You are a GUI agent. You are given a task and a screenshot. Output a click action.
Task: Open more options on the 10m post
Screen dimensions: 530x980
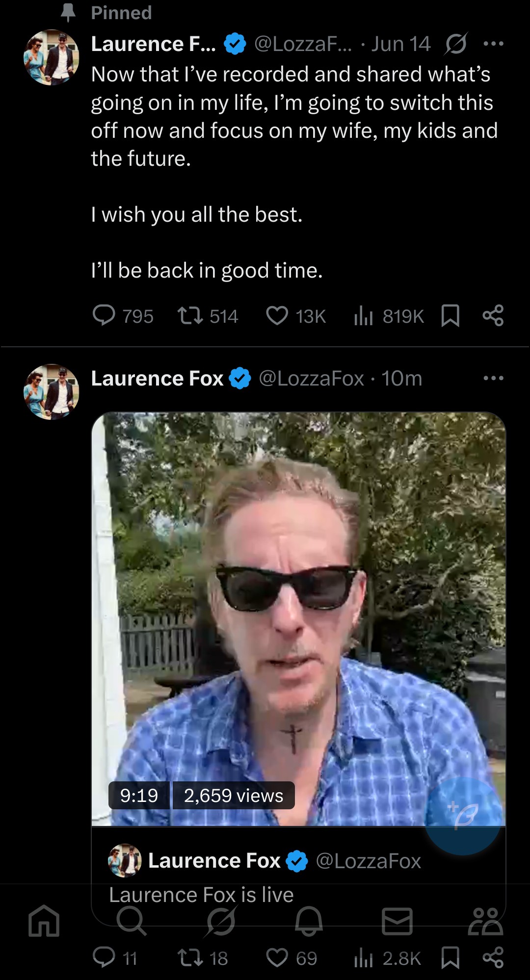pyautogui.click(x=493, y=378)
